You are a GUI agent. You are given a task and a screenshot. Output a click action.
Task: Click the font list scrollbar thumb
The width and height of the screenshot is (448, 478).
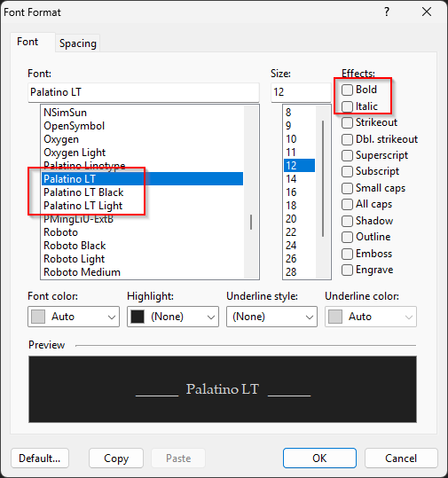251,222
